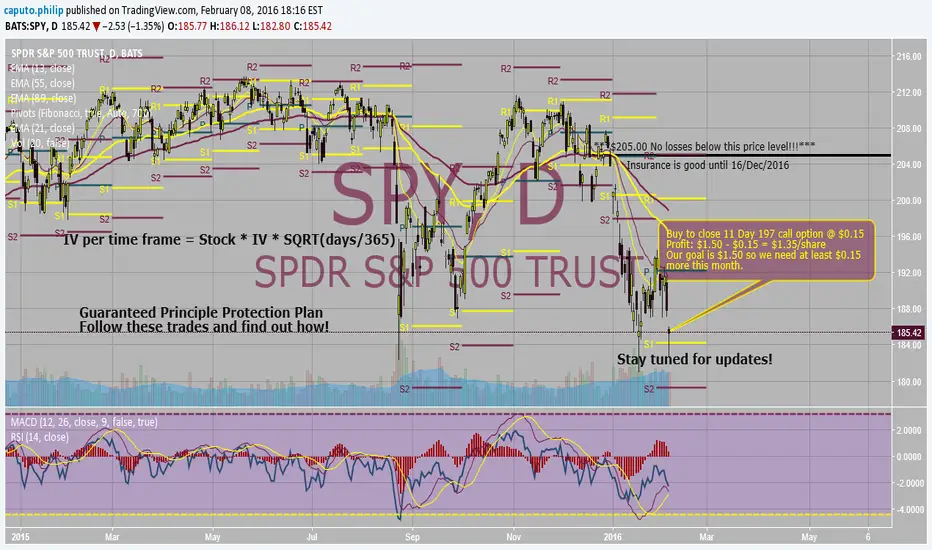
Task: Click the 0.0000 MACD axis label
Action: [910, 457]
